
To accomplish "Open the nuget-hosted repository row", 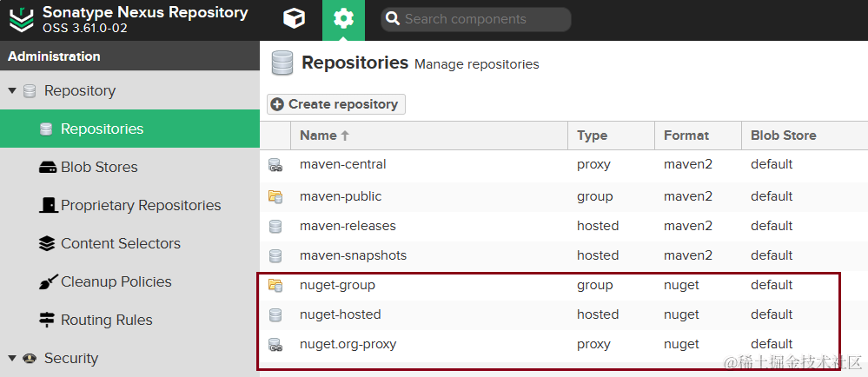I will click(x=564, y=315).
